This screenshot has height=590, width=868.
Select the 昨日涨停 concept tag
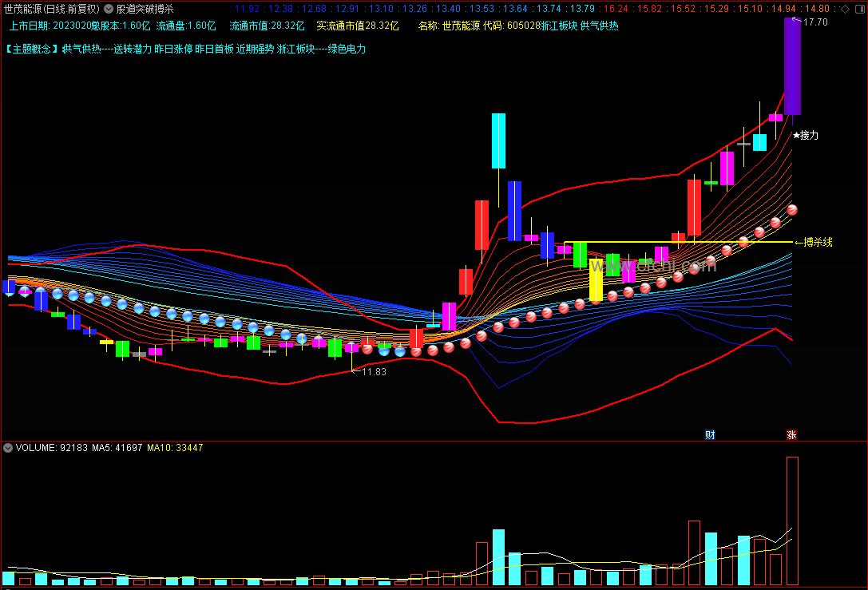173,49
